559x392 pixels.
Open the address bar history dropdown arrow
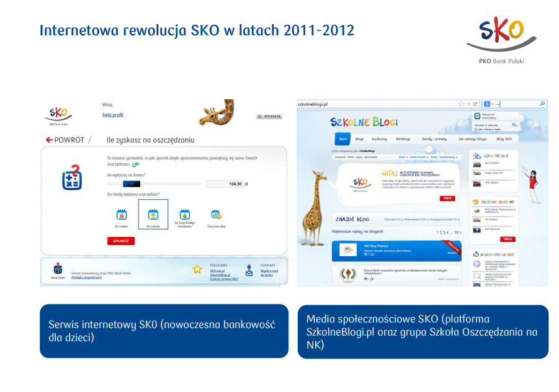click(x=469, y=104)
